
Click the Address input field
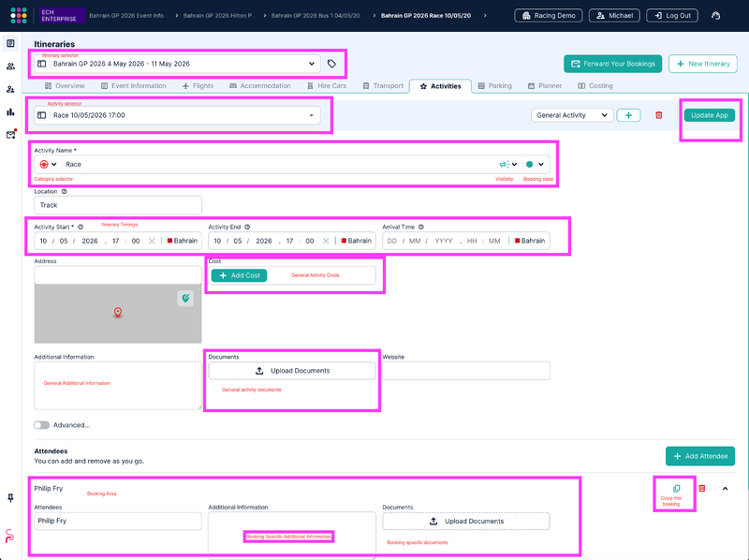[118, 275]
